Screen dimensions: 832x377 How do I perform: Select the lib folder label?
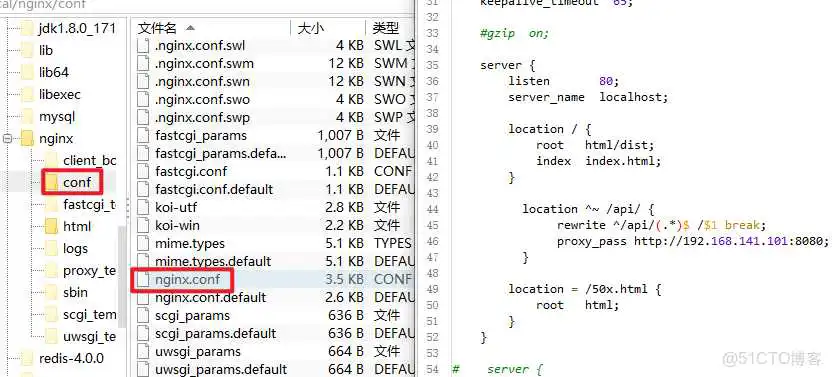pos(46,50)
